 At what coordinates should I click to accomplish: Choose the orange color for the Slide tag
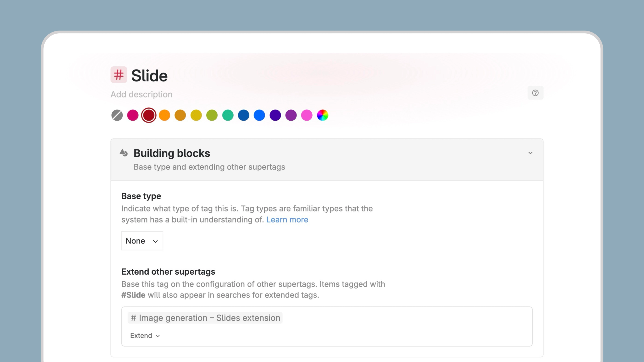click(164, 115)
